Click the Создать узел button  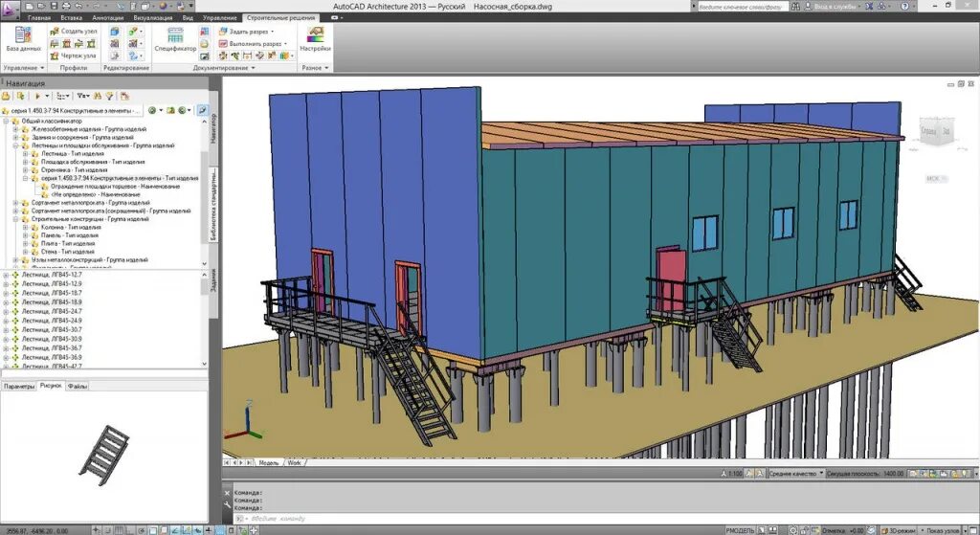(x=73, y=31)
